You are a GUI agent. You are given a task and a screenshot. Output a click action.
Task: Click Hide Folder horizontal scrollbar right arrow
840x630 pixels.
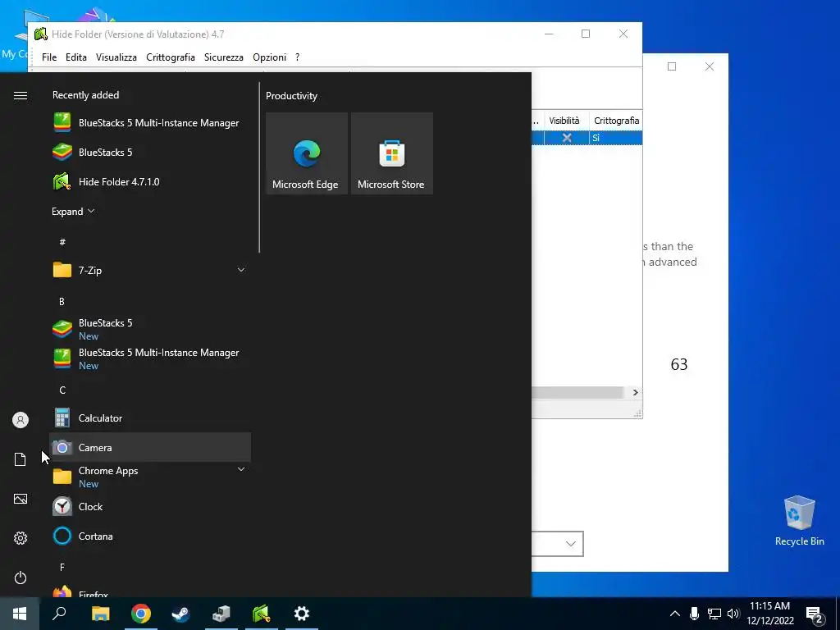point(636,392)
